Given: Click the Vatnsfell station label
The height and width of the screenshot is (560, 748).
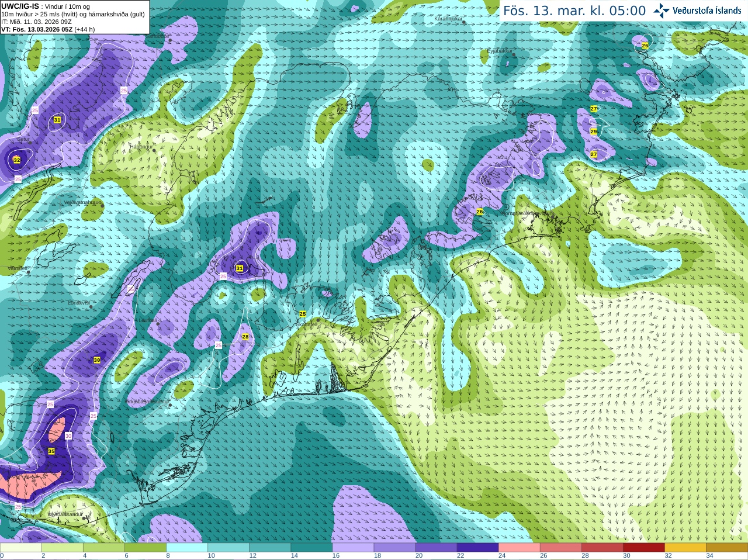Looking at the screenshot, I should pyautogui.click(x=17, y=268).
